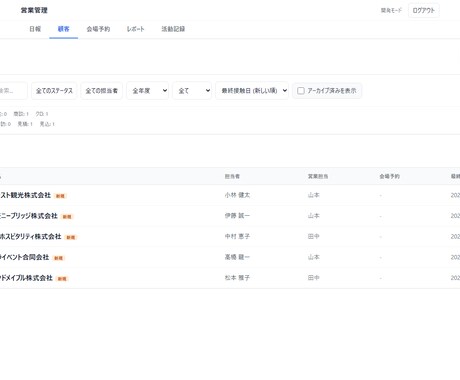The width and height of the screenshot is (460, 380).
Task: Click the 会場予約 column header
Action: [390, 176]
